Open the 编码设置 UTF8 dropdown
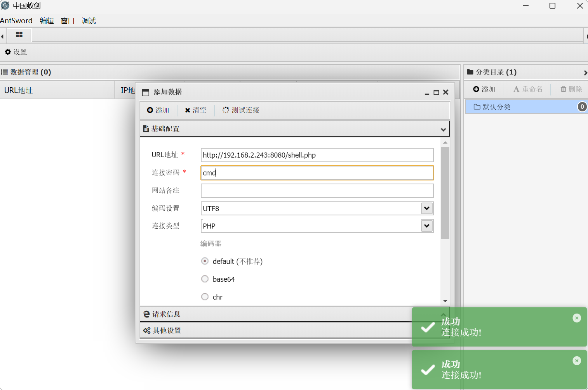 (x=426, y=208)
